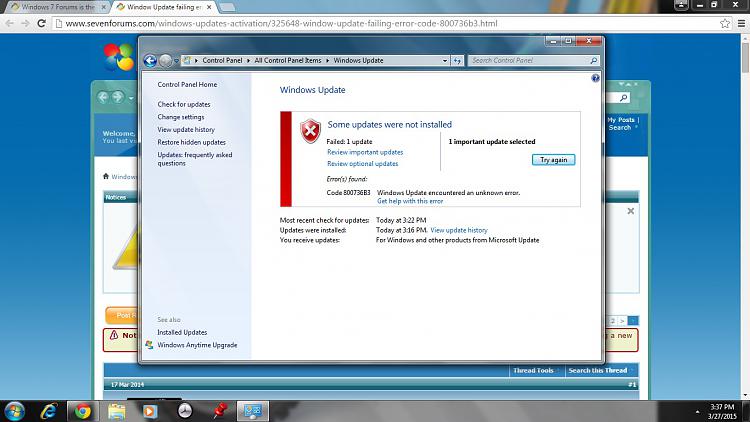This screenshot has height=422, width=750.
Task: Launch Internet Explorer from taskbar
Action: click(x=49, y=411)
